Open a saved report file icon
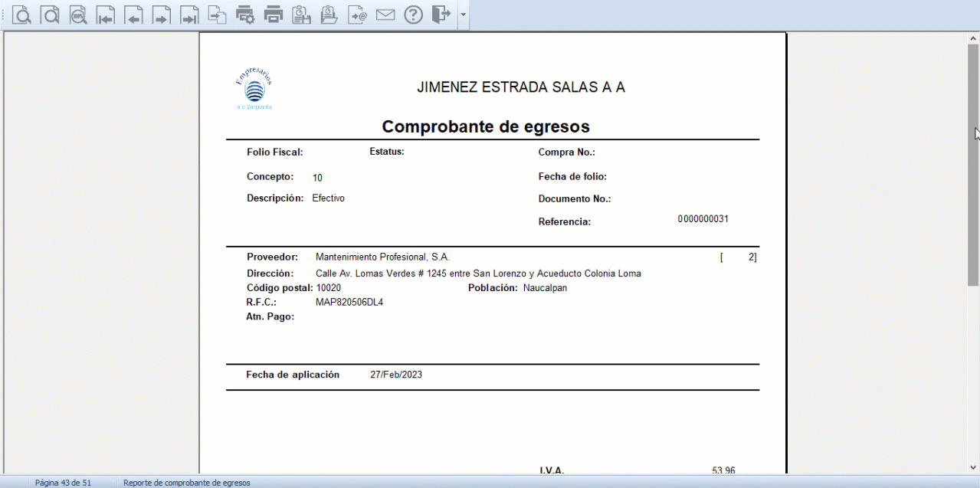The width and height of the screenshot is (980, 488). 329,15
